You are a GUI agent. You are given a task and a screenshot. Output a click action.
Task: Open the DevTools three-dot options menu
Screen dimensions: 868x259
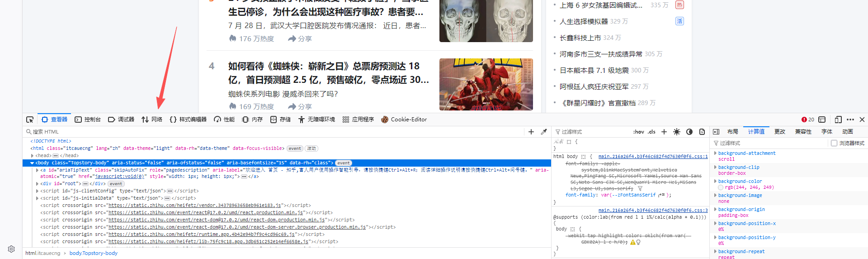pos(850,120)
